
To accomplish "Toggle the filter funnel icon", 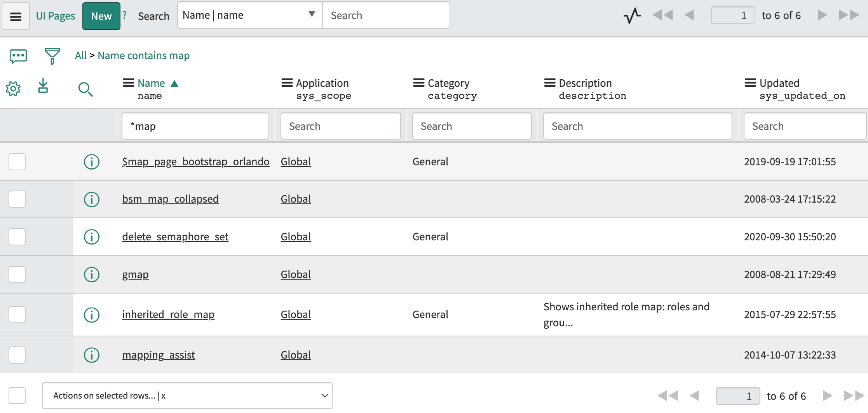I will pos(52,56).
